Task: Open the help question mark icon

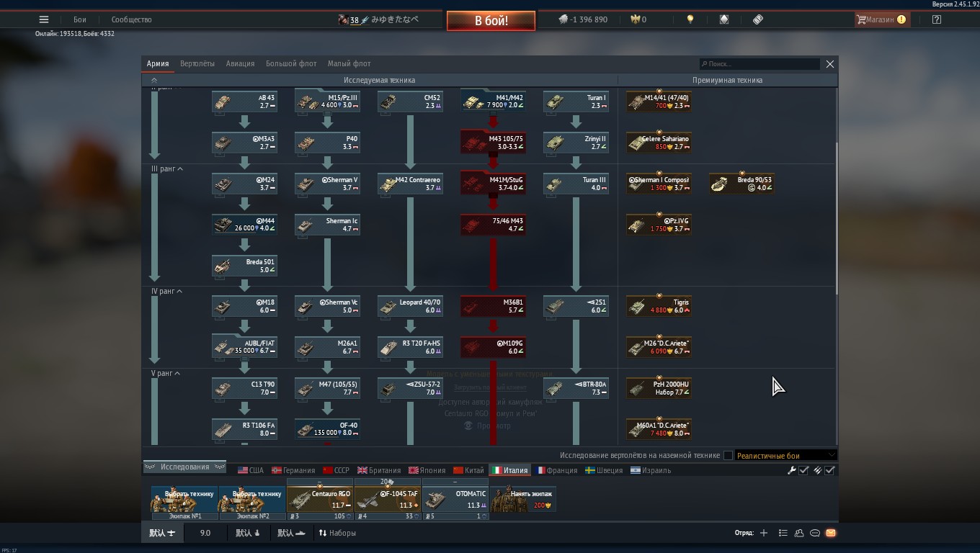Action: (x=936, y=20)
